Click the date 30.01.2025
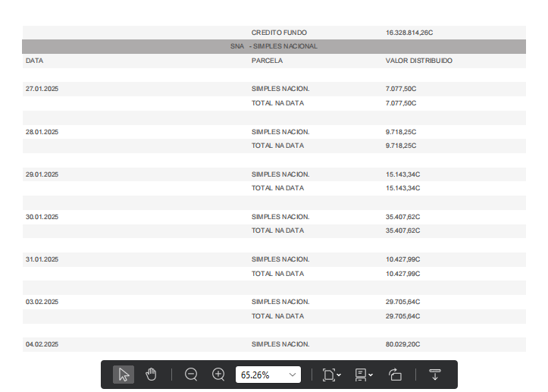 pos(42,217)
